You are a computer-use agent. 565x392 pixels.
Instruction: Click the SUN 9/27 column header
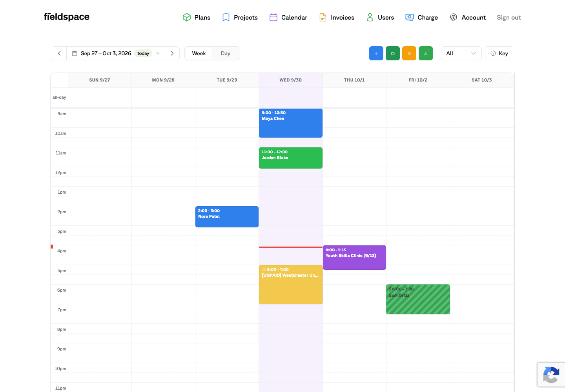[100, 80]
